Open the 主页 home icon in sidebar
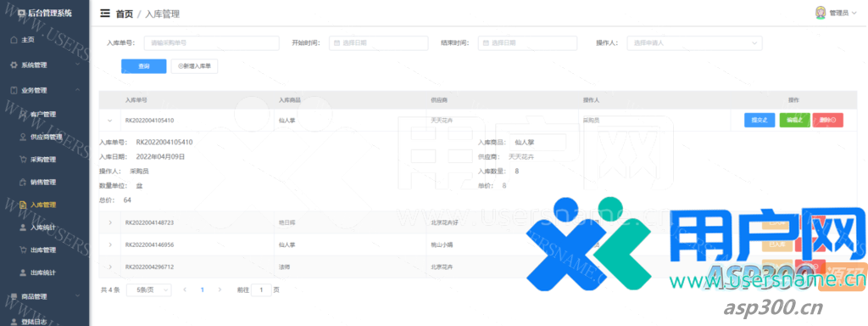 [x=14, y=40]
